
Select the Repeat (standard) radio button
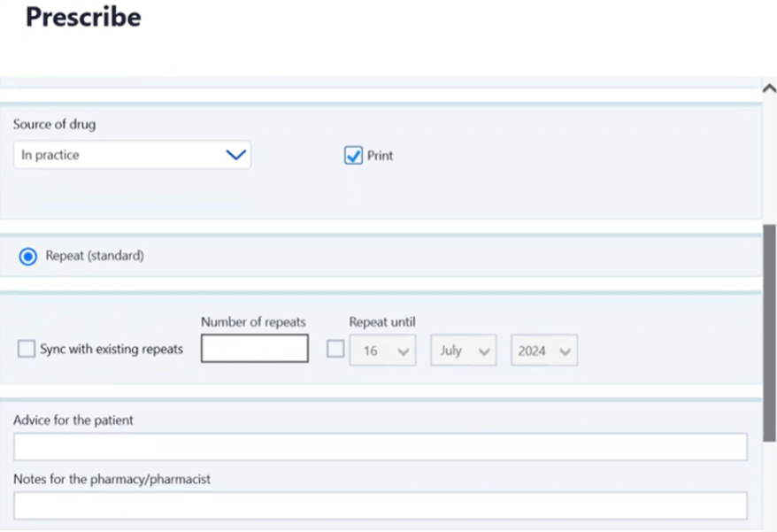click(x=27, y=257)
